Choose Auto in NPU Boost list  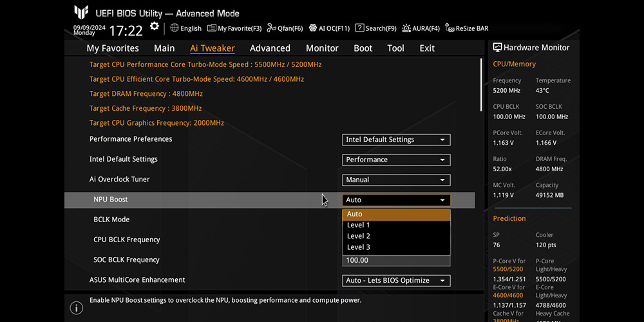[x=396, y=214]
